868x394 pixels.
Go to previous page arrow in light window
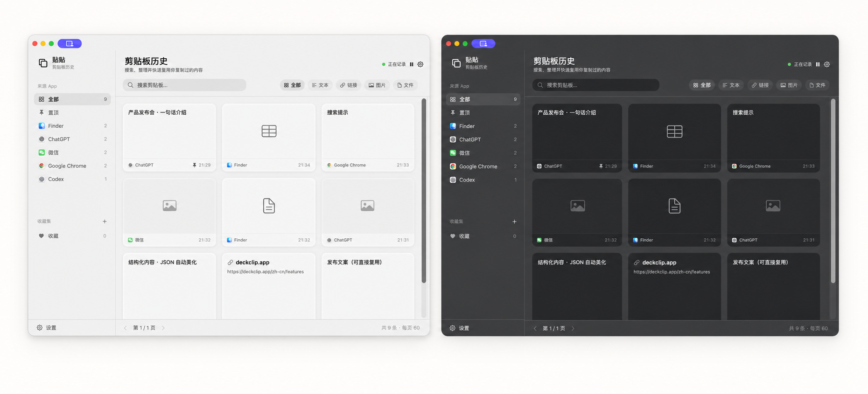(x=125, y=328)
